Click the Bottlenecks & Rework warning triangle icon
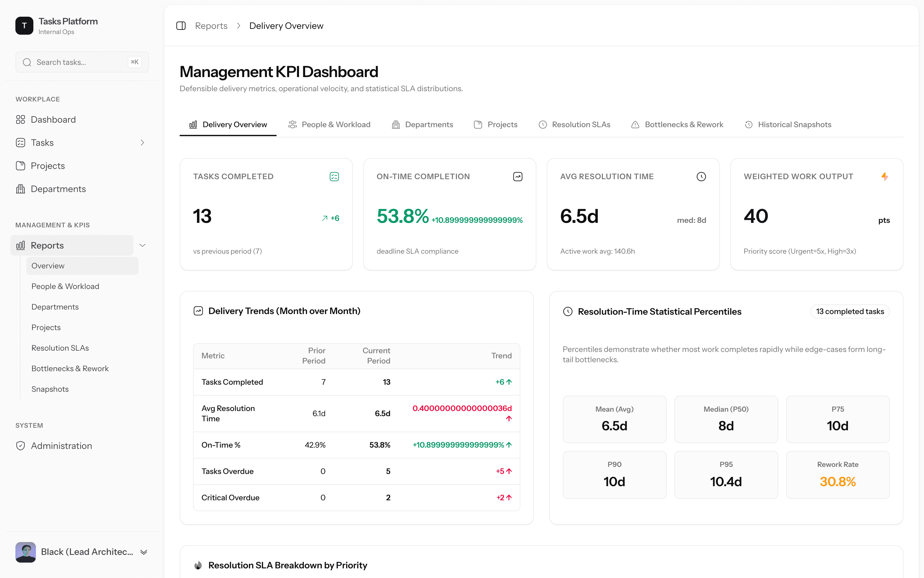 click(635, 125)
